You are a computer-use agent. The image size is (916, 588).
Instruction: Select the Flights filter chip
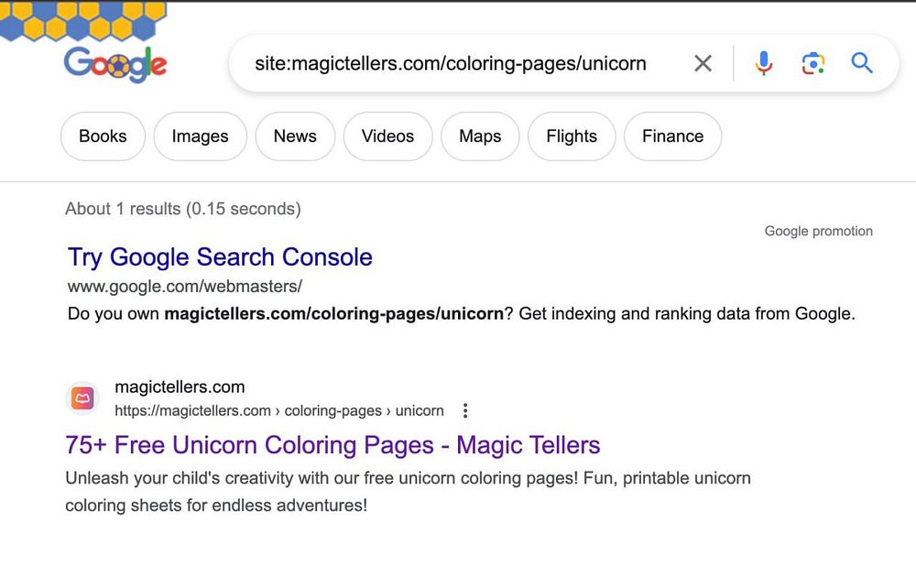point(572,136)
